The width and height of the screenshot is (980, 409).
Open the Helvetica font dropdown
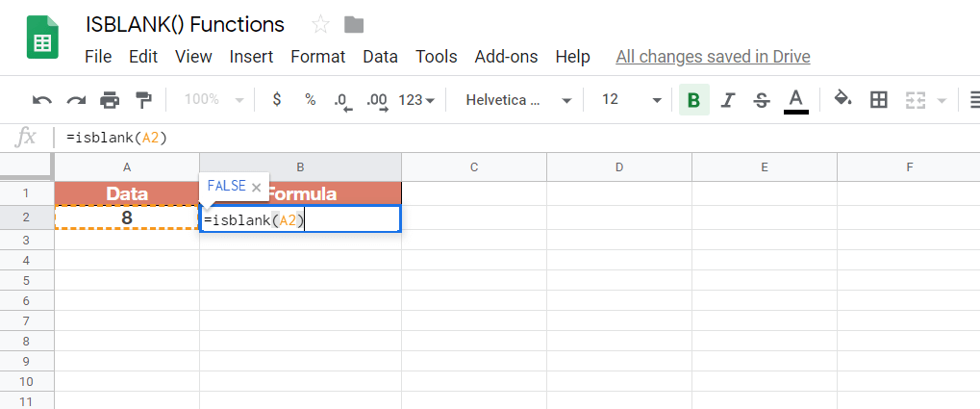coord(518,100)
